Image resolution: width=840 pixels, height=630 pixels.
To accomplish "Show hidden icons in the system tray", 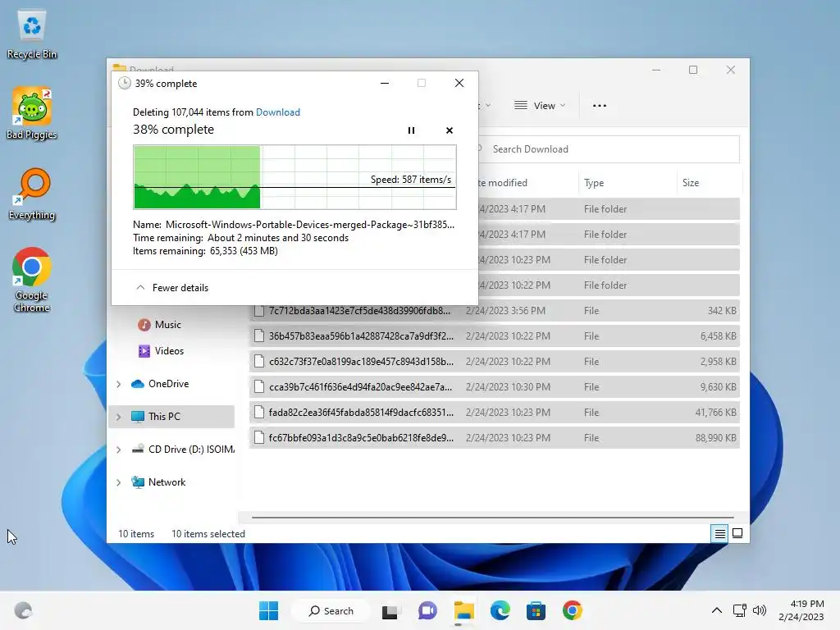I will click(717, 610).
